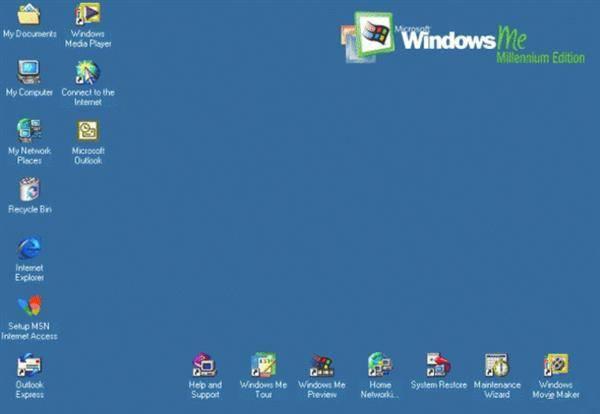Select the Windows Me Preview shortcut

322,365
